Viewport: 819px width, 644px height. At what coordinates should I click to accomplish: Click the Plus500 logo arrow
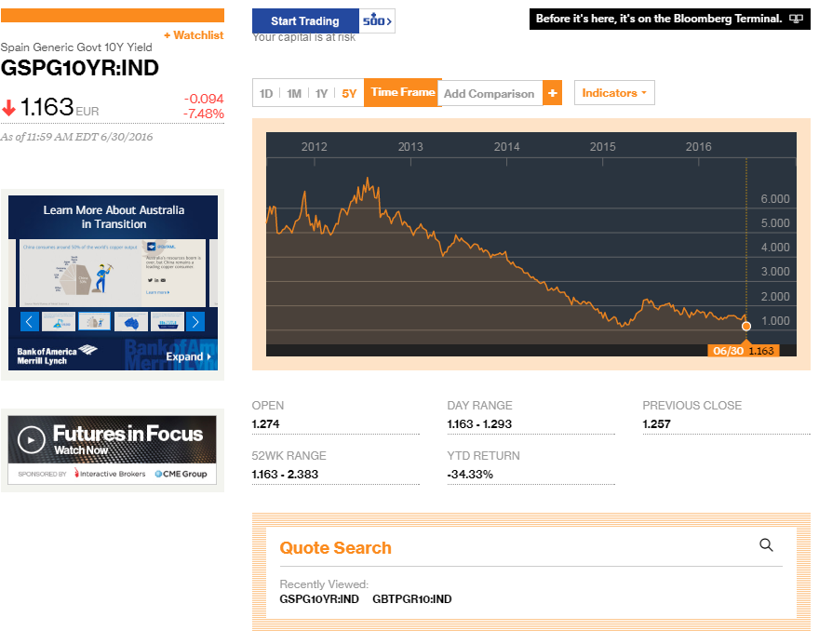(377, 20)
